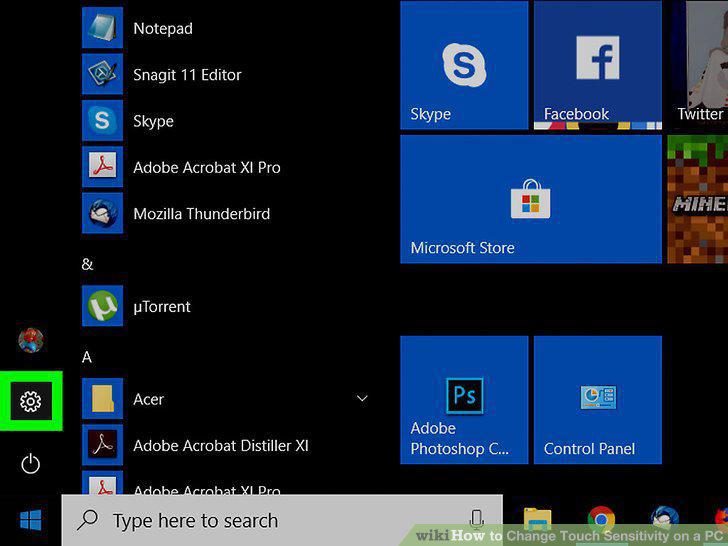Screen dimensions: 728x546
Task: Select 'Acer' folder name text
Action: [x=149, y=399]
